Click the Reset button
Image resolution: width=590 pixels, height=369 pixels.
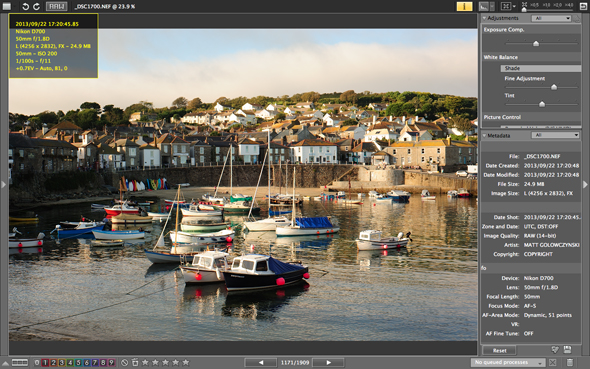(499, 351)
